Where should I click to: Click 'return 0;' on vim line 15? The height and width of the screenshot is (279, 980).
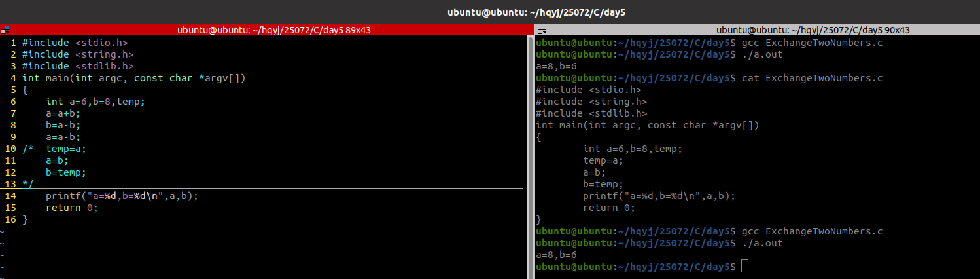point(72,208)
